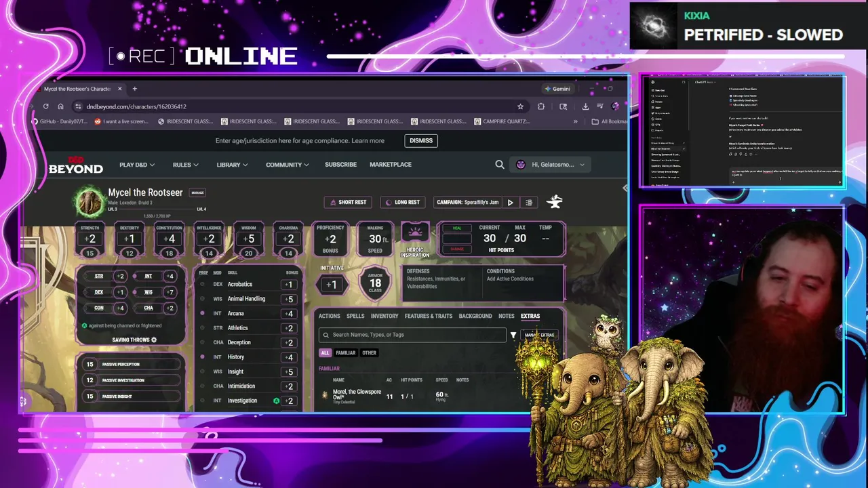Select the OTHER extras filter

[369, 352]
